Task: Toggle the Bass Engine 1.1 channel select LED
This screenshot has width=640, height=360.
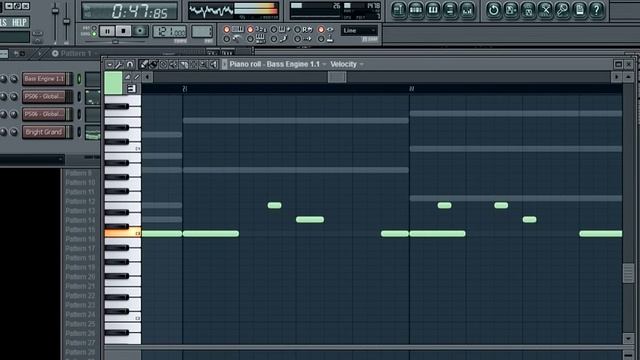Action: 79,79
